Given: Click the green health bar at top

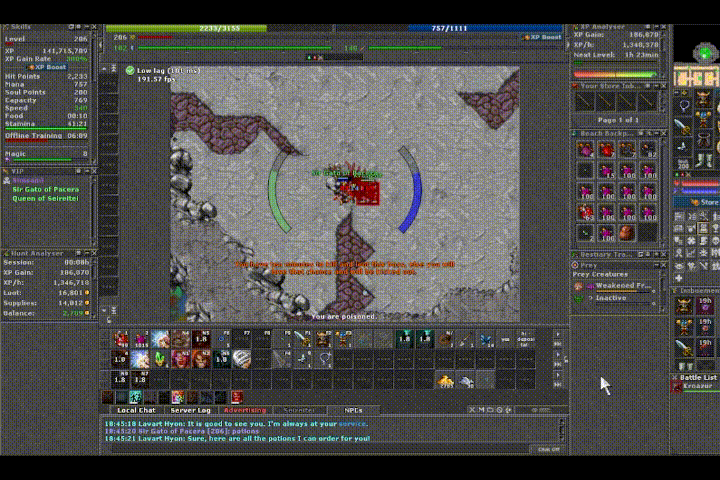Looking at the screenshot, I should (x=219, y=28).
